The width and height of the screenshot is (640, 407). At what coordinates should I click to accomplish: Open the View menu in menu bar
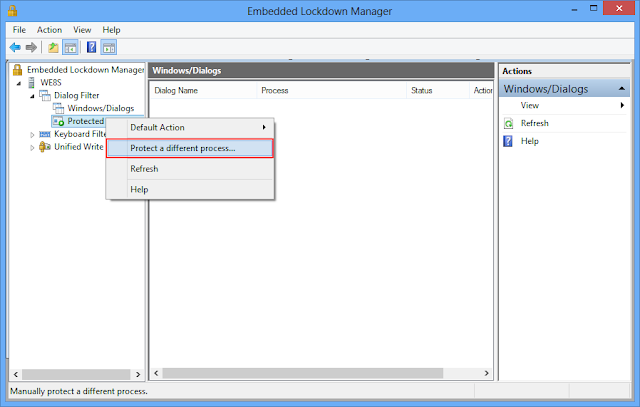click(x=82, y=30)
